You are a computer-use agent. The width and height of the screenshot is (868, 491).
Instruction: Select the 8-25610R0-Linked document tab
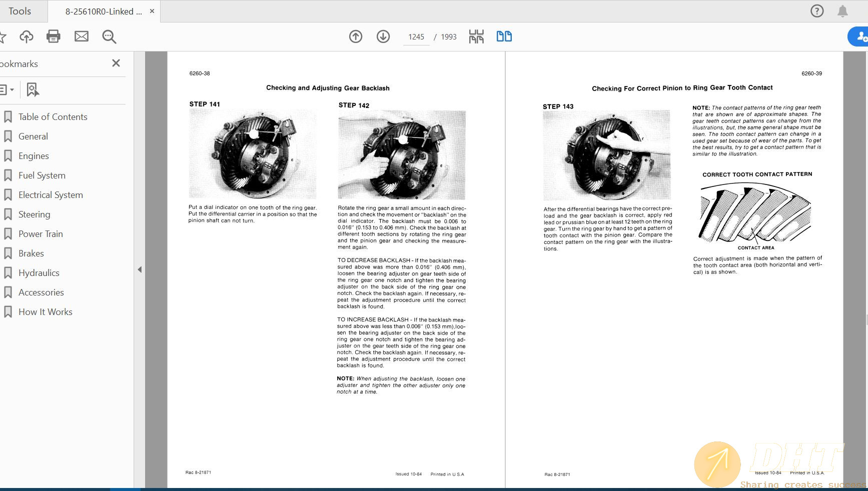(x=103, y=11)
